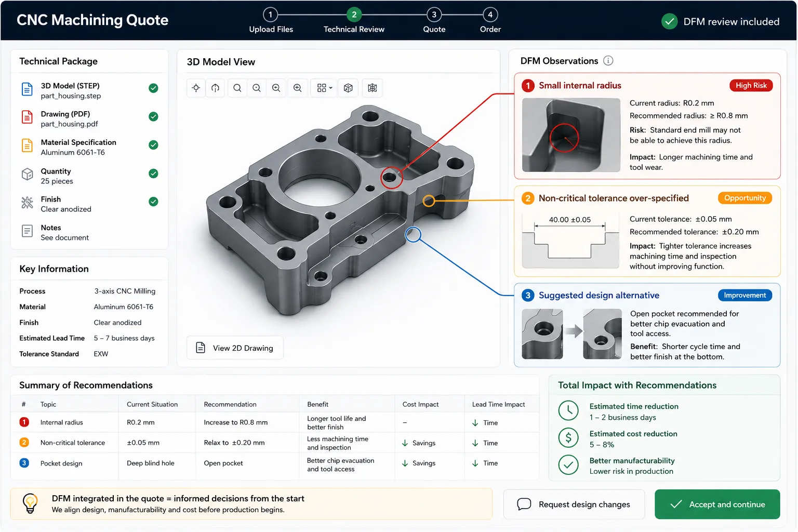Click the Lead Time Impact column header

tap(498, 404)
